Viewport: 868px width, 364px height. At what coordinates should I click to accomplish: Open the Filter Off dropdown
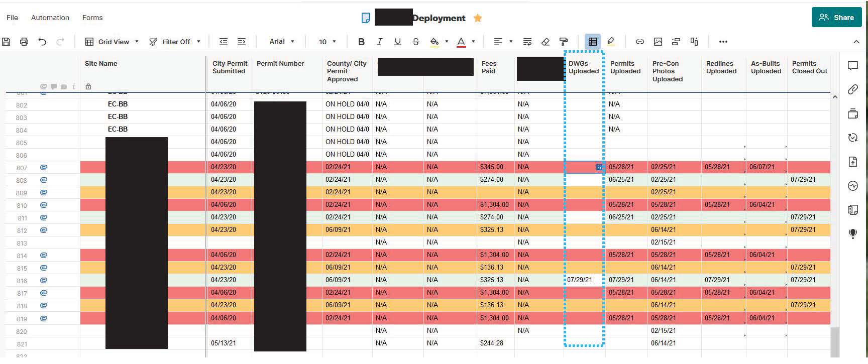click(174, 42)
